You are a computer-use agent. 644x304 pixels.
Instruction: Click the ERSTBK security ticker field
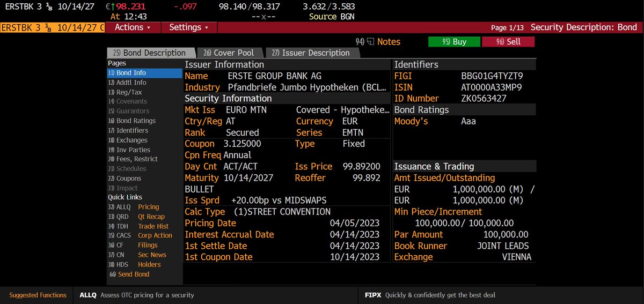53,27
